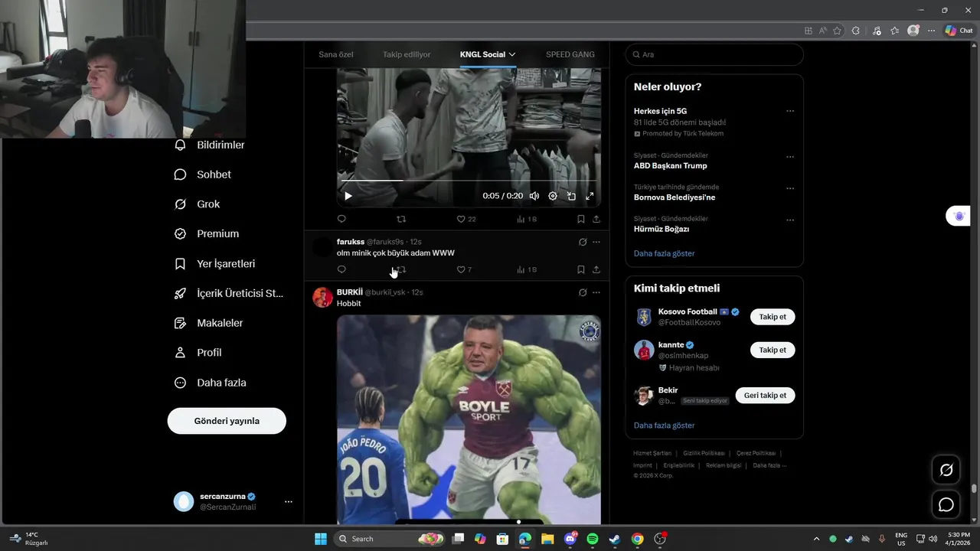
Task: Share farukss post
Action: click(x=596, y=269)
